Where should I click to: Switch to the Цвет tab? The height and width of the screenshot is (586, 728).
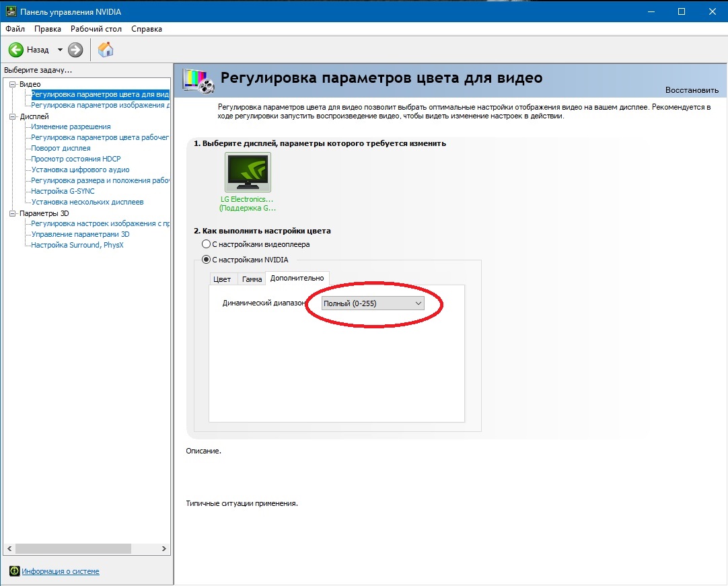coord(222,279)
